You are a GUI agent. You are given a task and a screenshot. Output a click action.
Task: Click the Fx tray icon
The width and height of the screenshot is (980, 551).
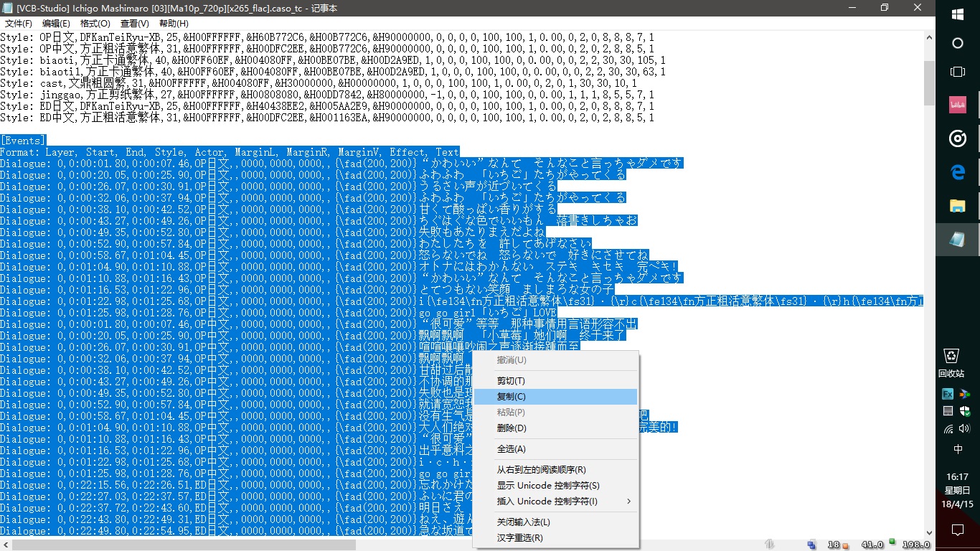tap(948, 394)
